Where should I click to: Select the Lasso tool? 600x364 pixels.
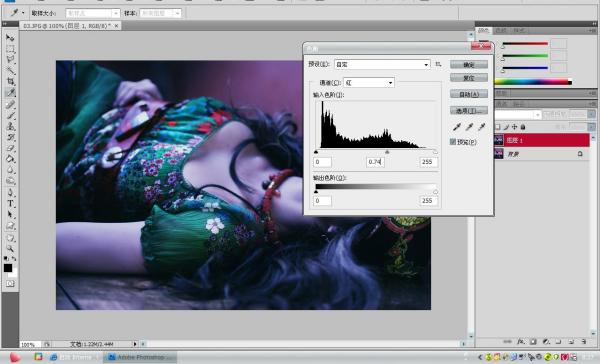pyautogui.click(x=10, y=59)
